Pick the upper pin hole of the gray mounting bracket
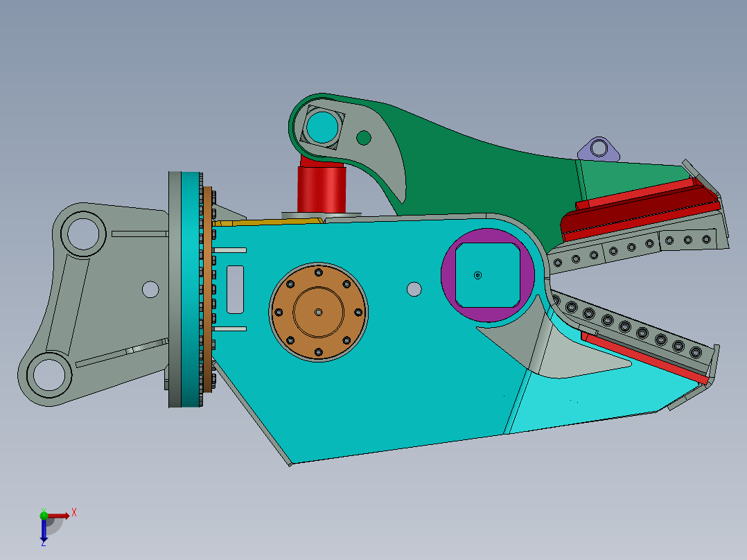 83,234
